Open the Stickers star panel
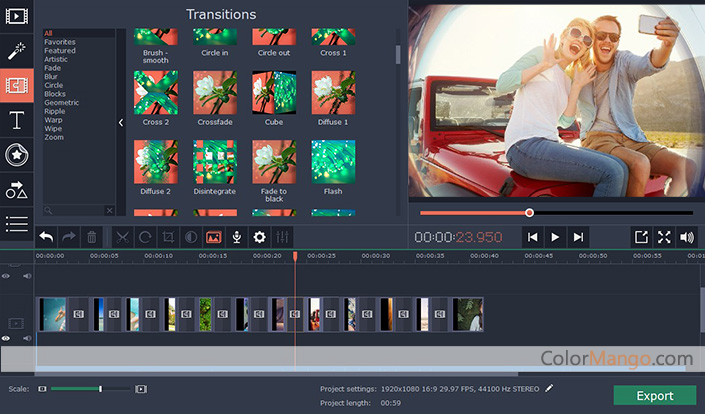The image size is (705, 414). pos(16,155)
